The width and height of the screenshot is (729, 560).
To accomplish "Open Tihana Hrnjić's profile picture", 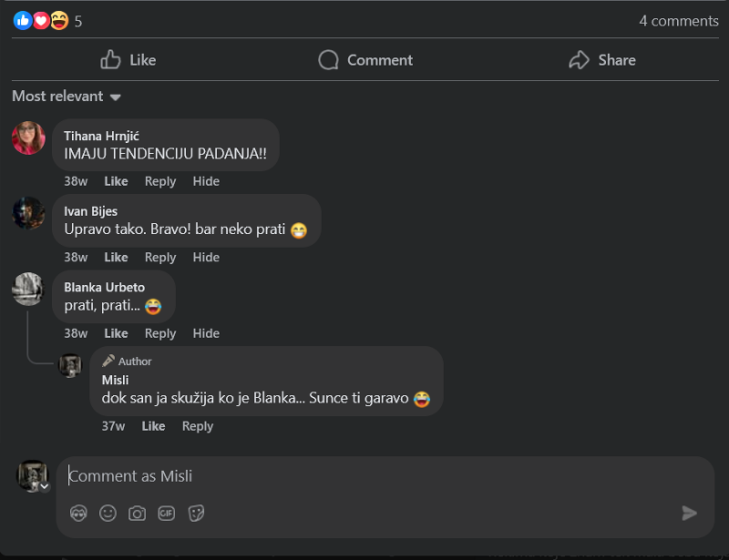I will pyautogui.click(x=28, y=137).
